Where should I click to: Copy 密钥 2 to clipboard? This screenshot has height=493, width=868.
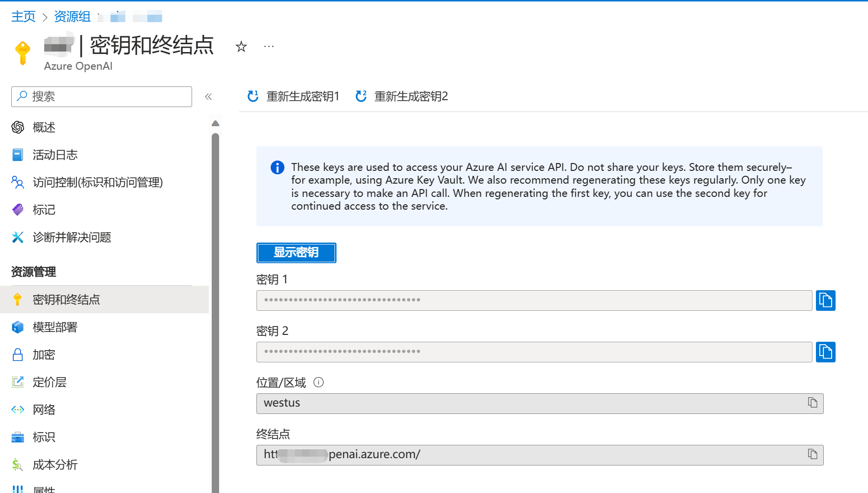coord(825,352)
